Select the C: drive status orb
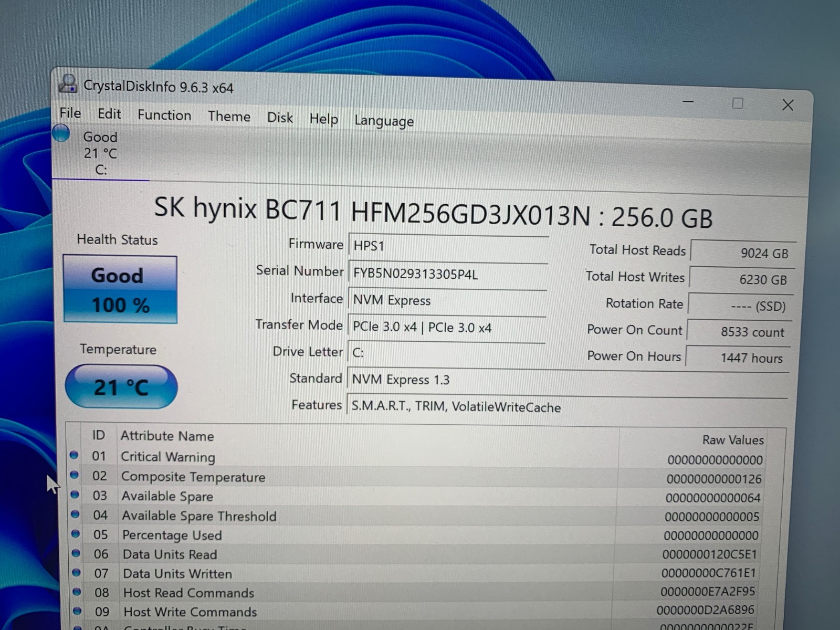Screen dimensions: 840x630 click(x=61, y=133)
